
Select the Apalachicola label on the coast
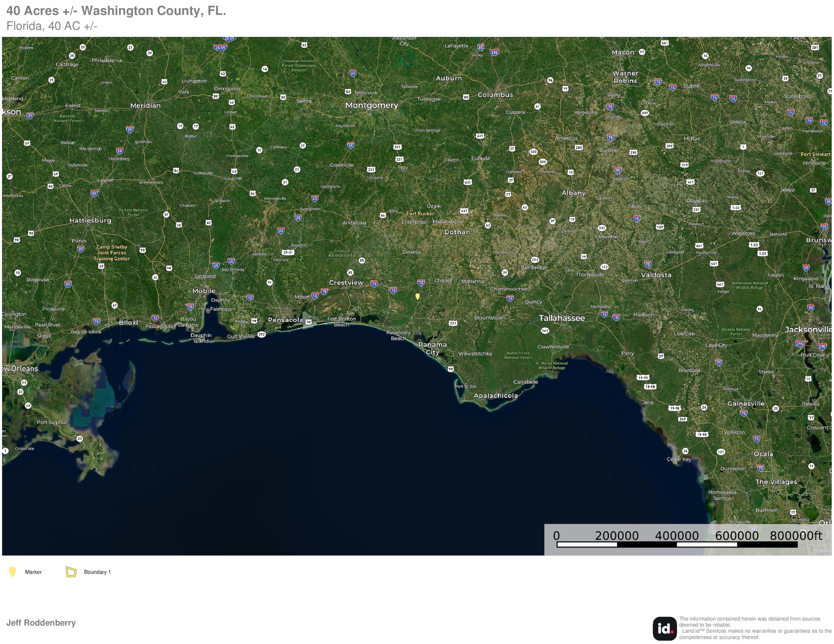pos(496,396)
